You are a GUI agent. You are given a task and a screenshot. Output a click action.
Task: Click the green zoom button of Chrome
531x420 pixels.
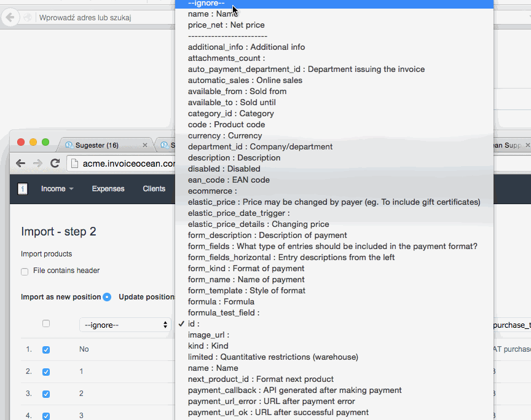click(45, 142)
